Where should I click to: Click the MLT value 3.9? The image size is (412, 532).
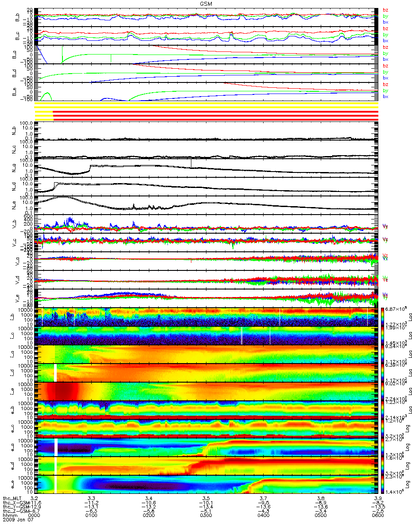click(x=377, y=499)
